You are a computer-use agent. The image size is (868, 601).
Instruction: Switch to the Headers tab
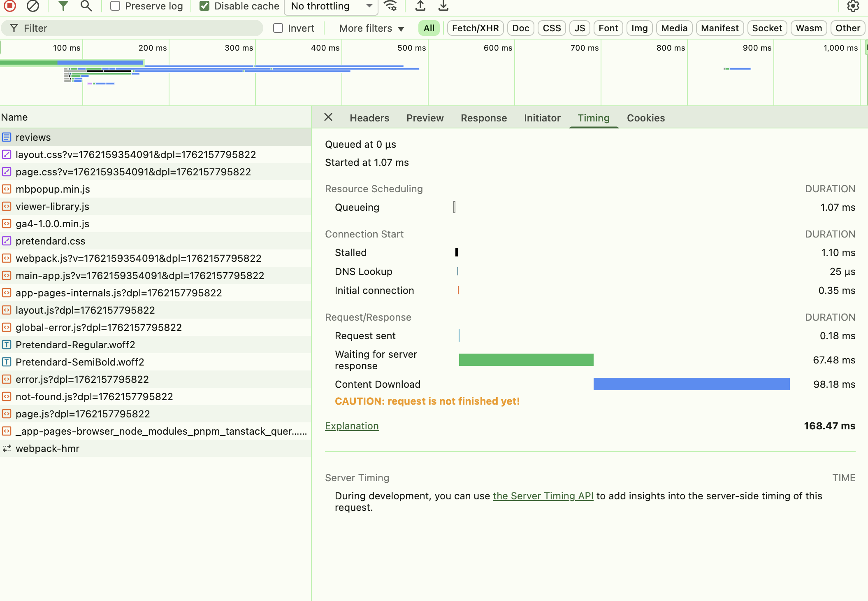tap(369, 118)
